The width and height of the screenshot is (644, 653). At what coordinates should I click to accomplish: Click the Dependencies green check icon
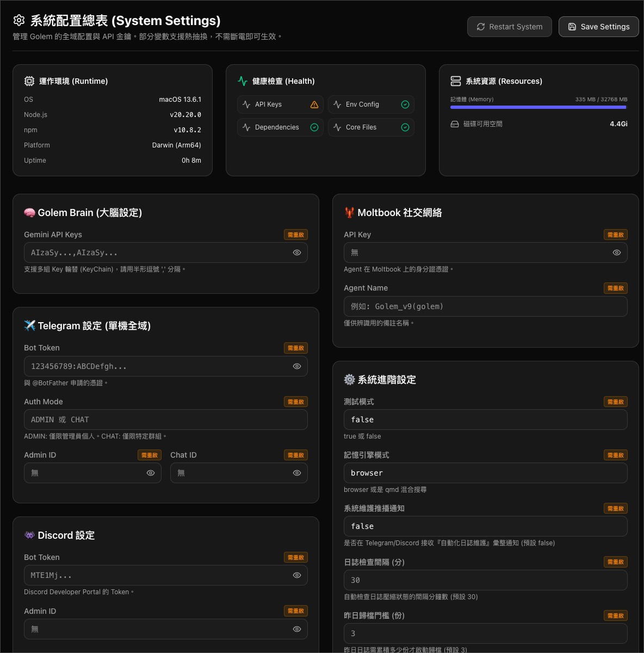pos(314,127)
